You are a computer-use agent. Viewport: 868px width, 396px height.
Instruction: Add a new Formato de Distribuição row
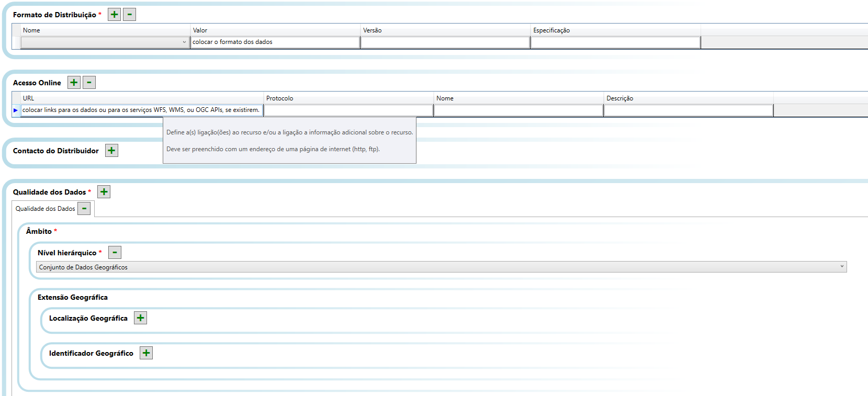click(x=114, y=15)
